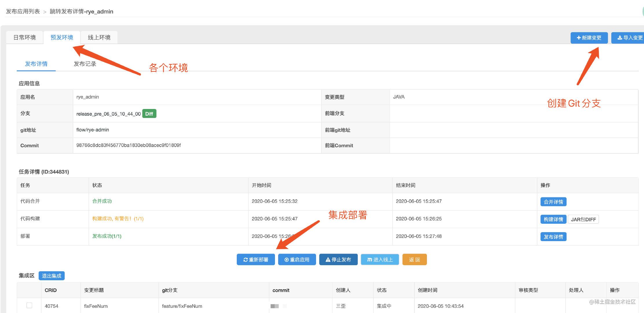Click the 构建成功, 有警告! (1/1) status

point(118,219)
